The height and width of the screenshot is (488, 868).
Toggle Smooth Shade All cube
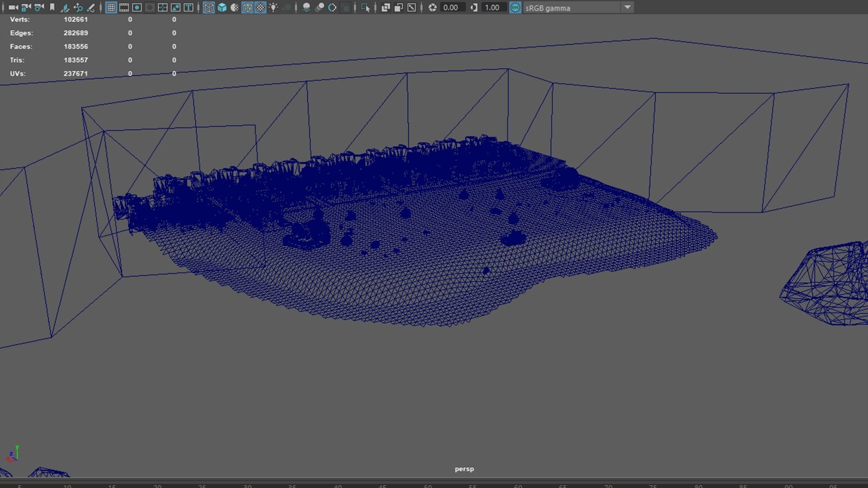(222, 7)
